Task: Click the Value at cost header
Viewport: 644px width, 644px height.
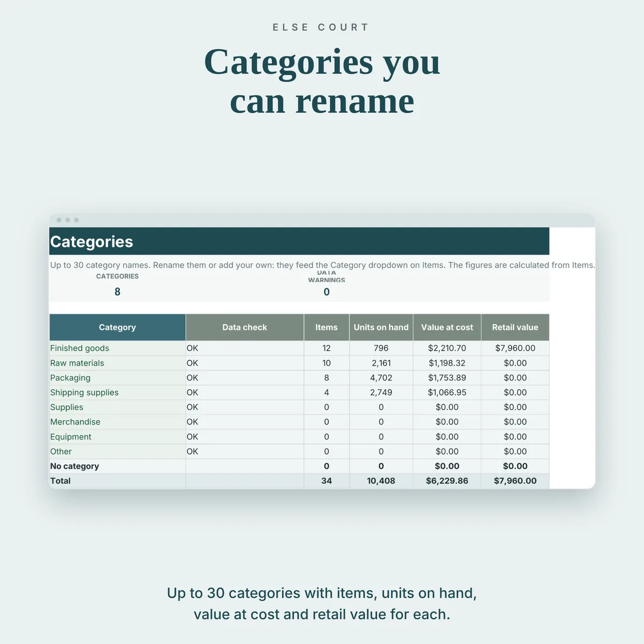Action: point(447,327)
